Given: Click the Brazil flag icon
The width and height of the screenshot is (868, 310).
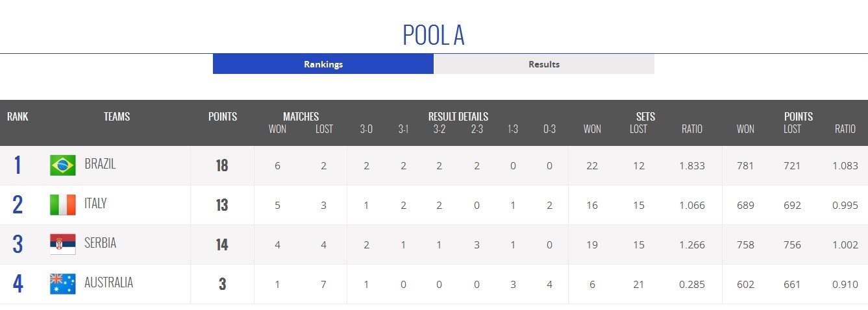Looking at the screenshot, I should 63,165.
